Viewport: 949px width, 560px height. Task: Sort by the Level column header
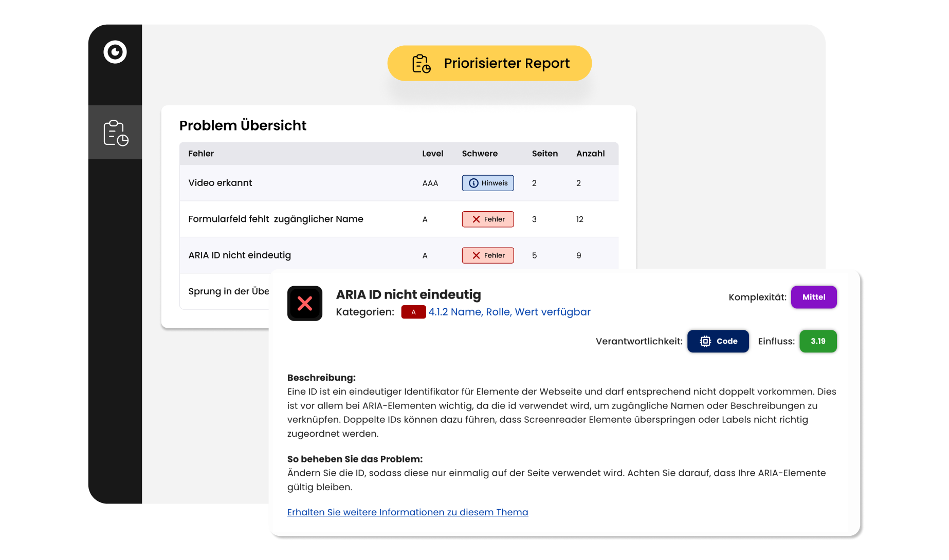pos(433,154)
